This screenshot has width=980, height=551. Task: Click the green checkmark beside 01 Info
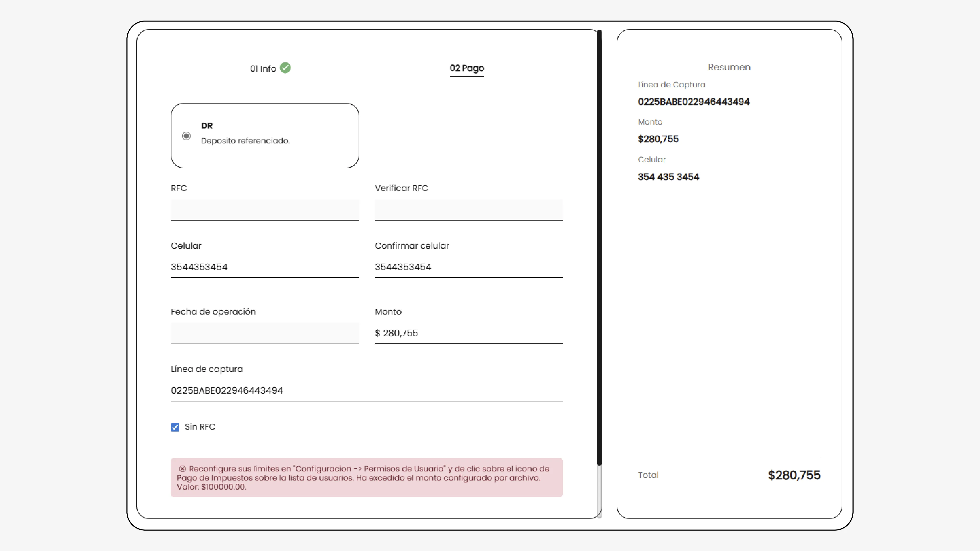(x=285, y=68)
